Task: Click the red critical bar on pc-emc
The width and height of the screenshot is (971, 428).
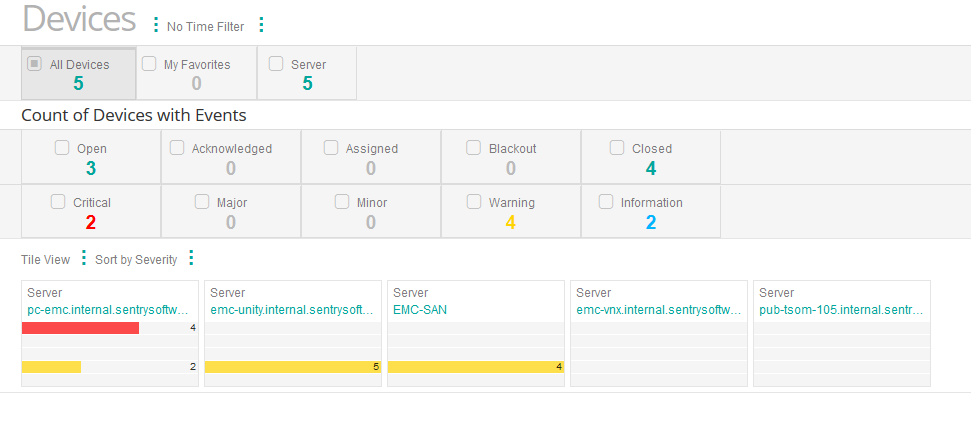Action: [80, 328]
